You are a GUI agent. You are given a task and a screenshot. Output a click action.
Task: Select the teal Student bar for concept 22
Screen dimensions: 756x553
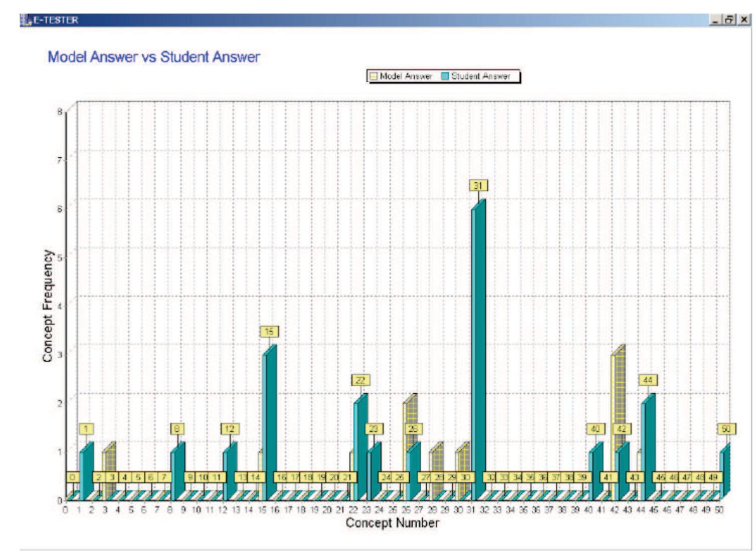click(360, 447)
